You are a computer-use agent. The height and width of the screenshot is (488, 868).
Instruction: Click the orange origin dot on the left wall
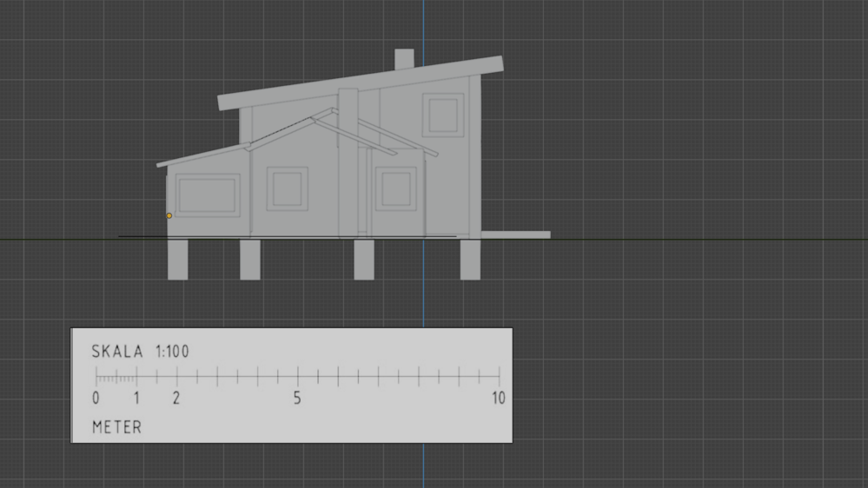(169, 215)
